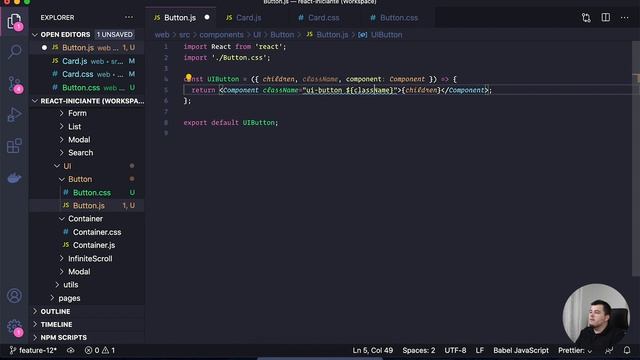Click the src breadcrumb segment
Viewport: 640px width, 360px height.
tap(184, 35)
